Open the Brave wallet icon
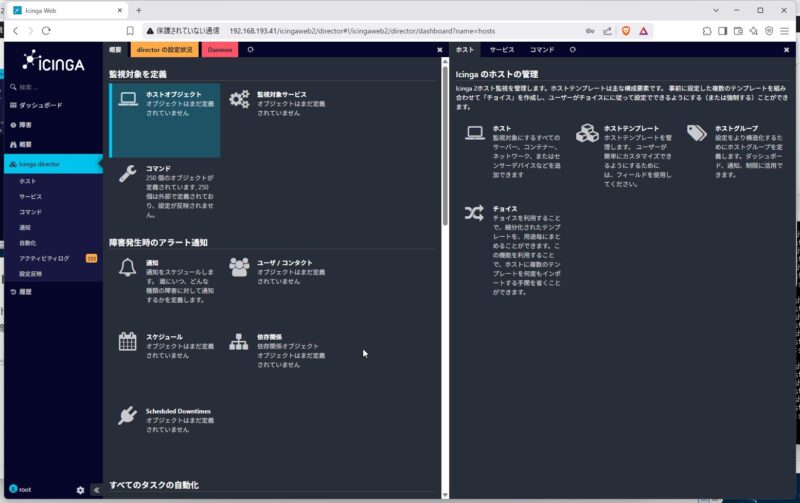Viewport: 800px width, 503px height. tap(738, 31)
